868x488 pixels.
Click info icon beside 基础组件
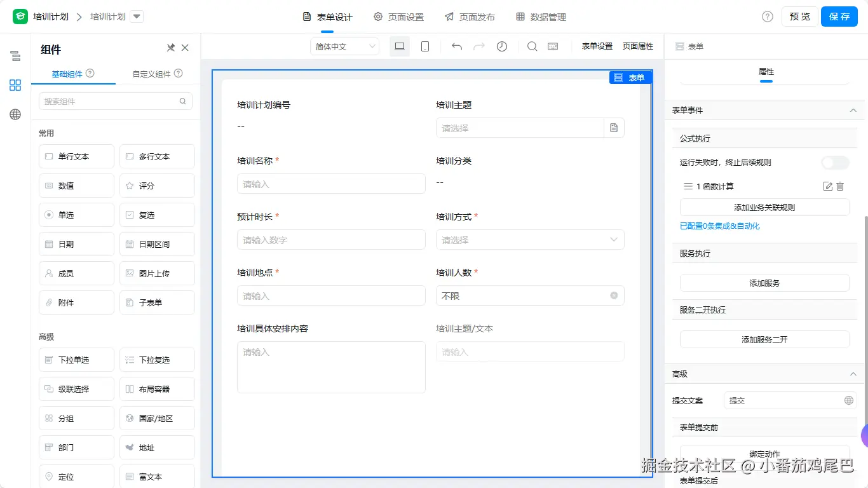90,74
